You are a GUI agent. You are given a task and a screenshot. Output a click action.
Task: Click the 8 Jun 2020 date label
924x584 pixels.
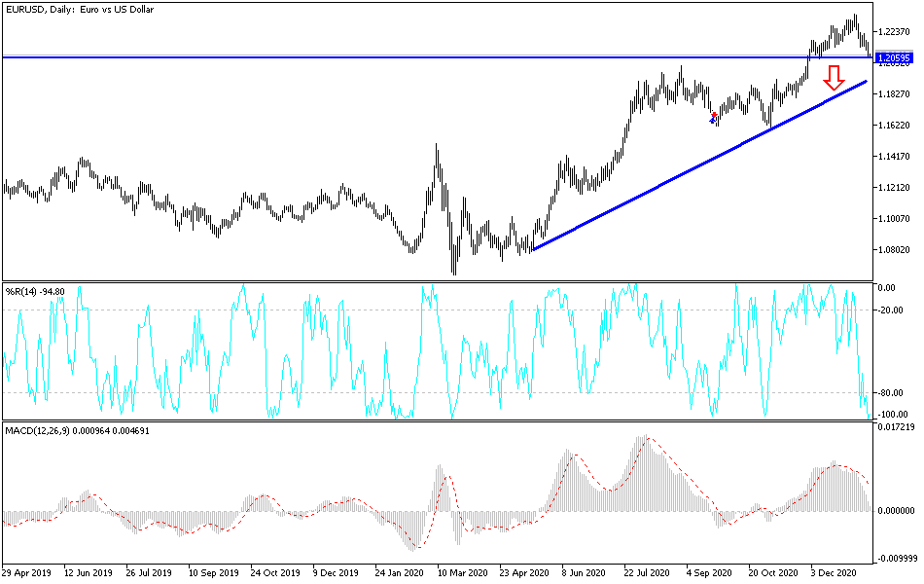click(584, 572)
